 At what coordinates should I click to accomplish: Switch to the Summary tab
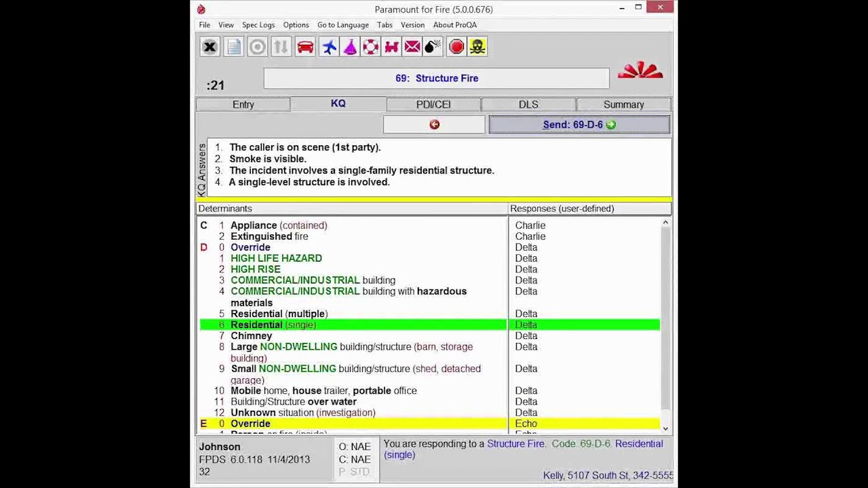click(624, 104)
